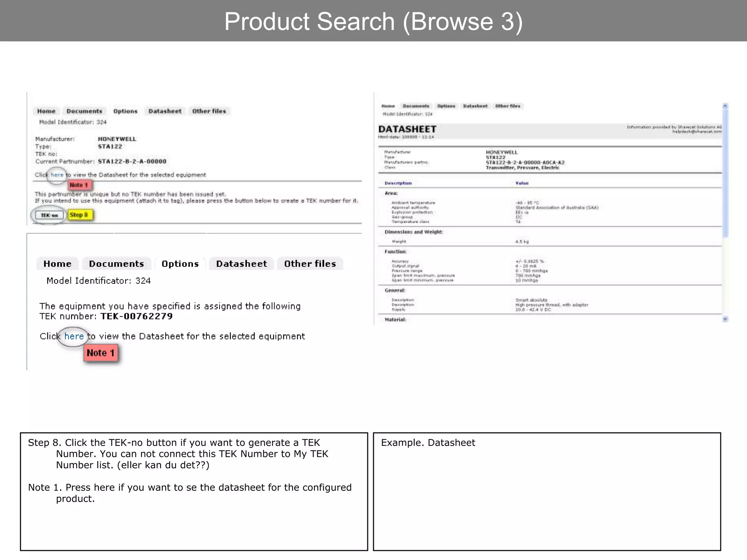Click HONEYWELL manufacturer value in top-left panel

pyautogui.click(x=117, y=139)
